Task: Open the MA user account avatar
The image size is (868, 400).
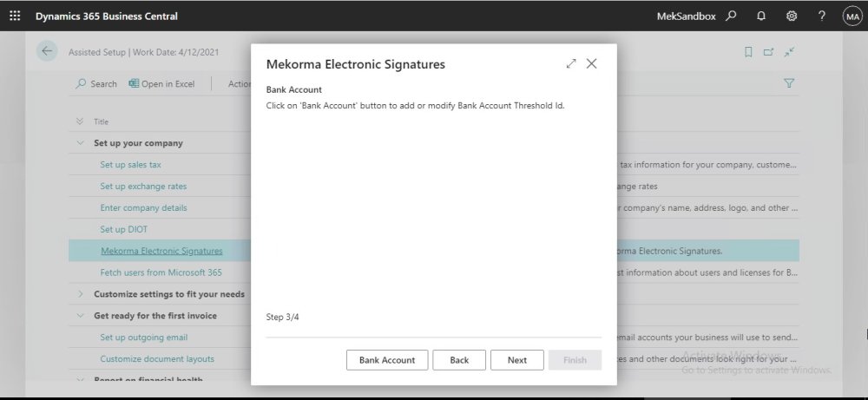Action: point(852,16)
